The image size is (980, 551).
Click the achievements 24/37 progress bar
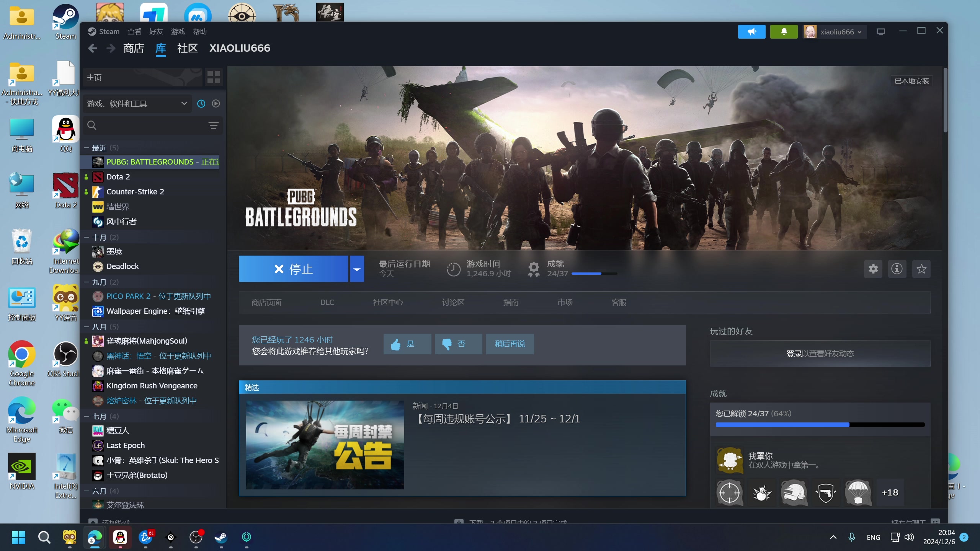pos(594,274)
